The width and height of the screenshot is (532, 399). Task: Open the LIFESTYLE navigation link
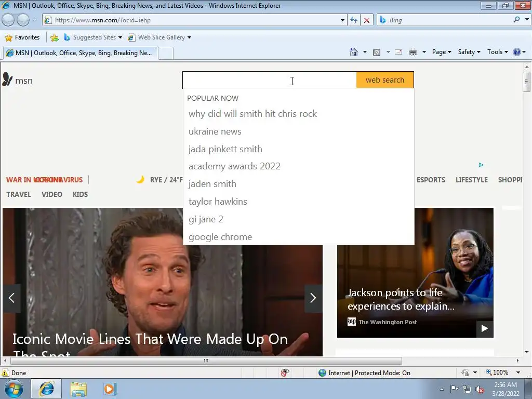(472, 180)
